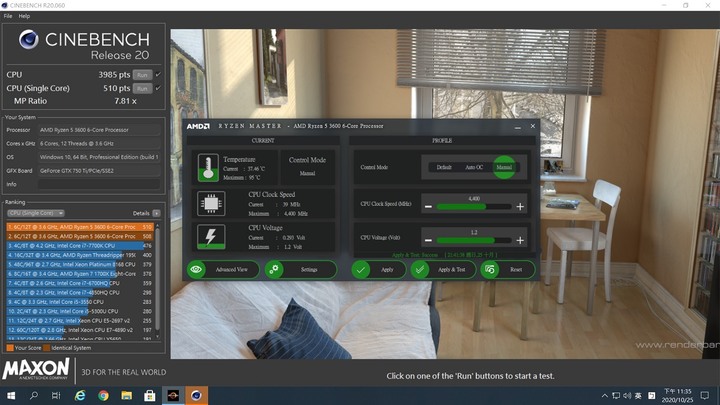The height and width of the screenshot is (405, 720).
Task: Click the Temperature thermometer icon
Action: coord(208,168)
